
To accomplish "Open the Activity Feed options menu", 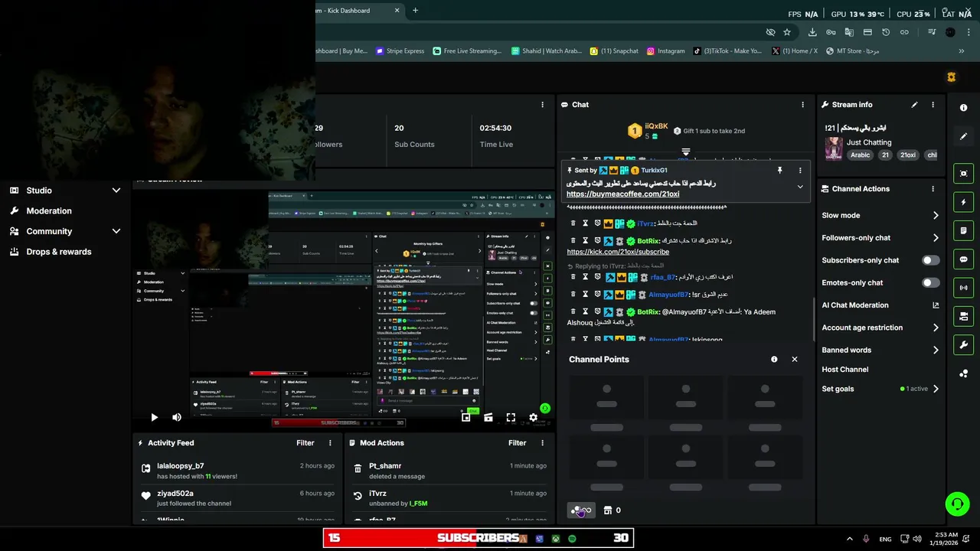I will (x=330, y=443).
